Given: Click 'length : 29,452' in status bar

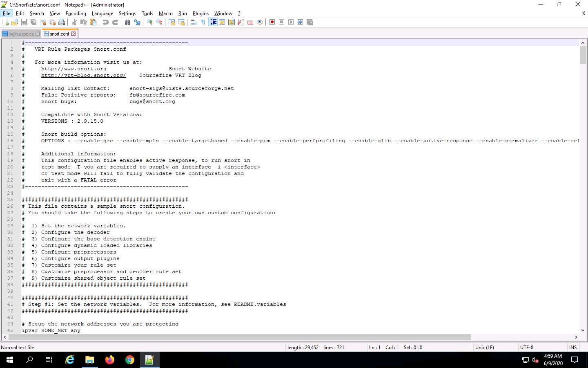Looking at the screenshot, I should pyautogui.click(x=303, y=348).
